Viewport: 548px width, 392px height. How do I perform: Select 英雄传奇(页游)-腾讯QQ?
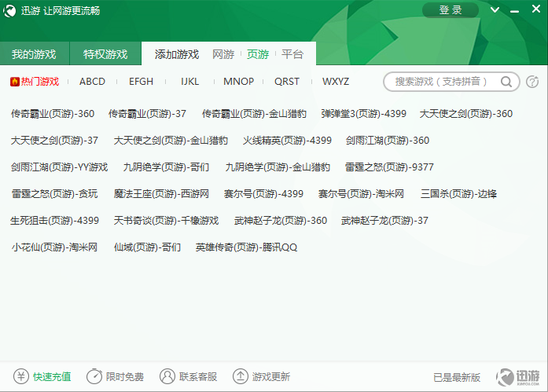[x=246, y=247]
